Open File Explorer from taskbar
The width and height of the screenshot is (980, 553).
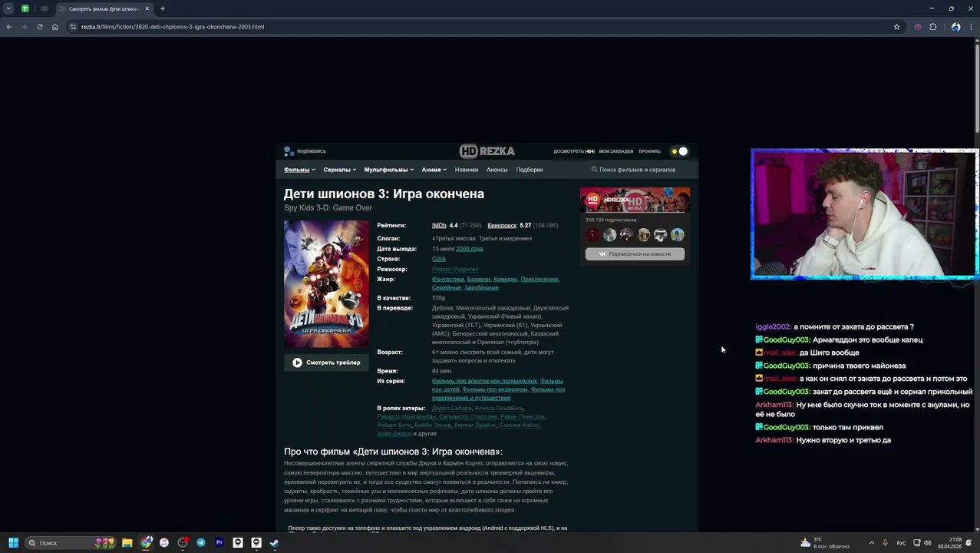tap(127, 543)
